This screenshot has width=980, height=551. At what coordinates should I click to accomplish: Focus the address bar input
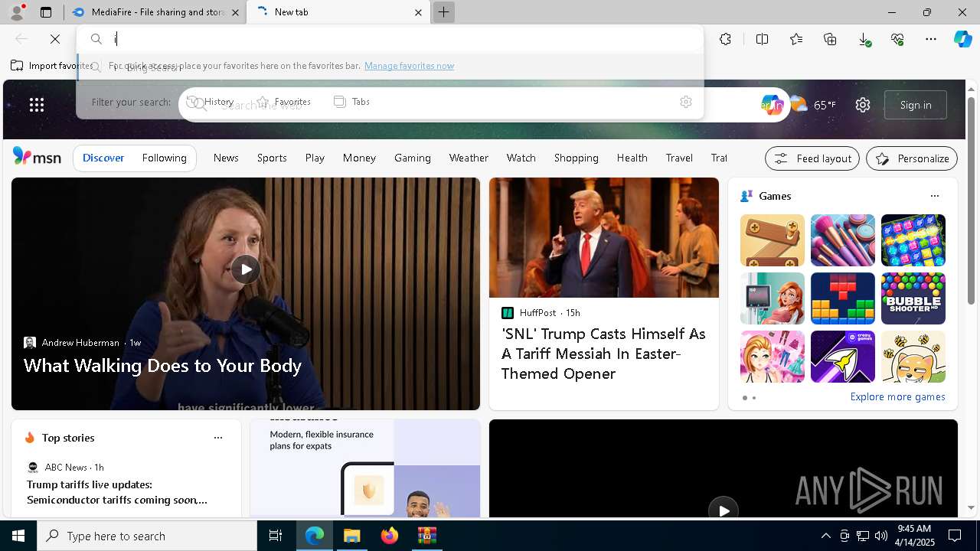[x=390, y=39]
